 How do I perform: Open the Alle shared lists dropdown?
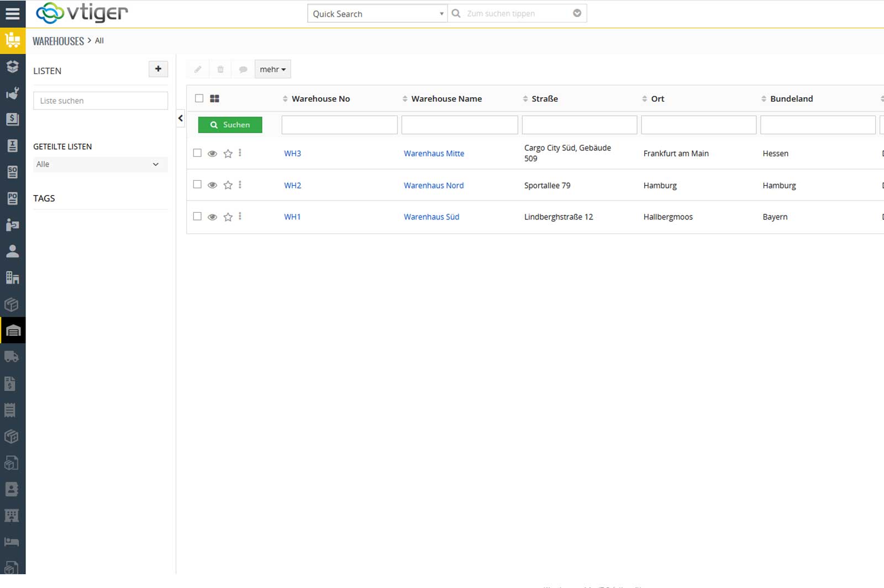(x=100, y=164)
